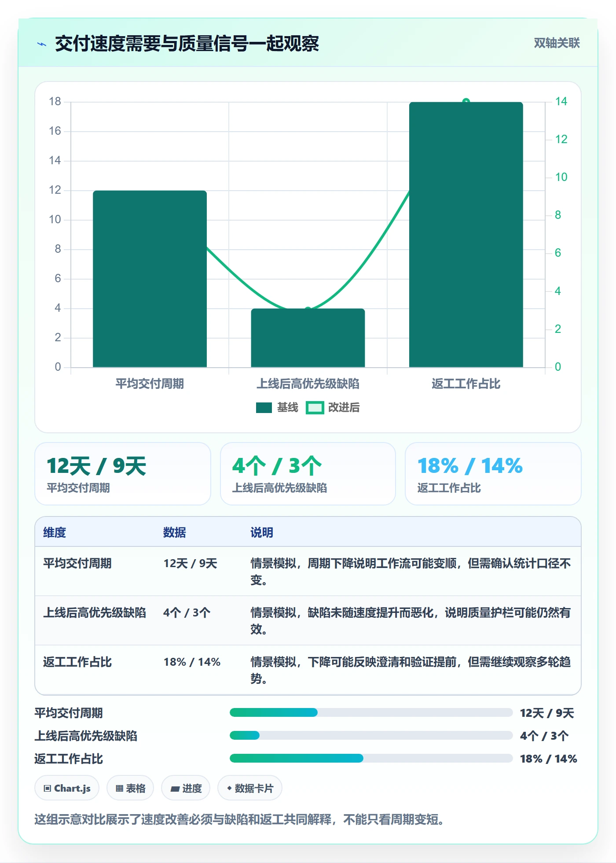
Task: Toggle the 改进后 legend swatch
Action: [x=315, y=408]
